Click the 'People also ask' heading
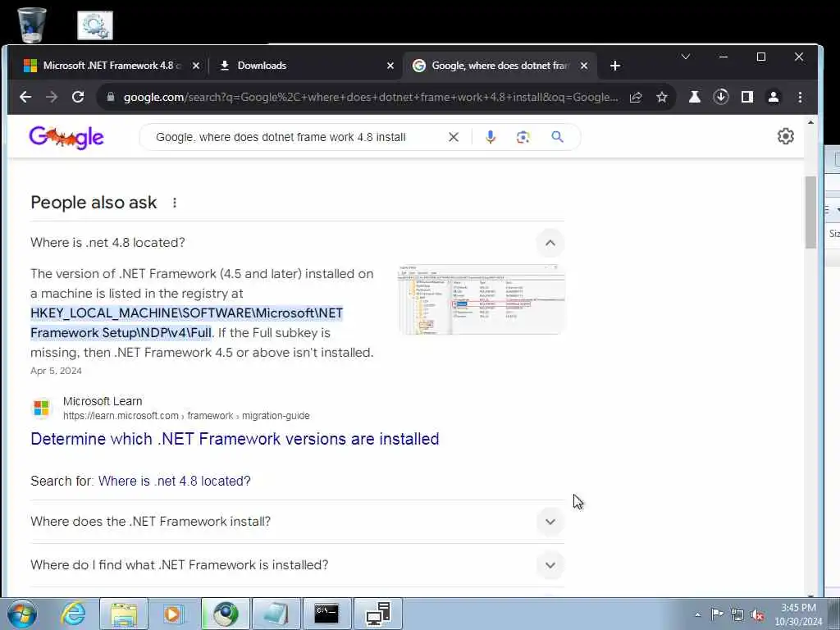 point(94,203)
